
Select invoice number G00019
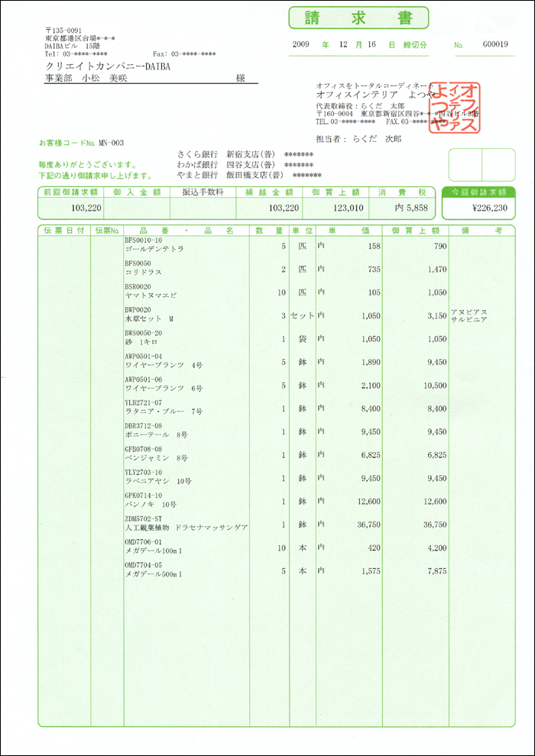coord(495,44)
